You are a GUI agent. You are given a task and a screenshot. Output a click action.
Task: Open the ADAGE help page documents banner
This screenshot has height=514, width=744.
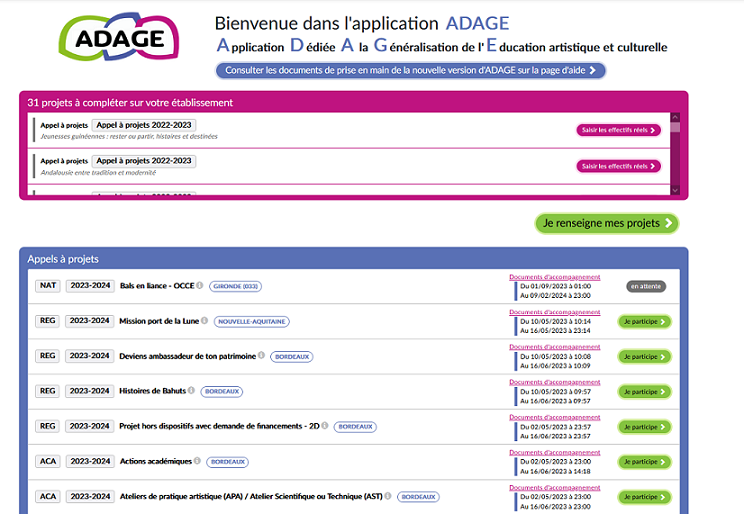(x=410, y=70)
